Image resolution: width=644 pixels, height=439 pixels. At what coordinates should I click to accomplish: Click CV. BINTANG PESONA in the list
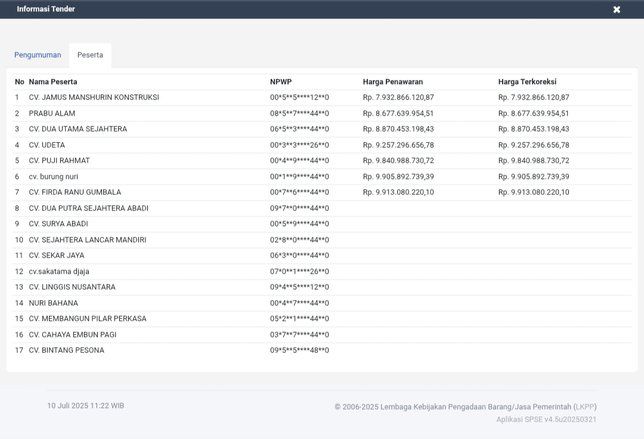coord(66,350)
